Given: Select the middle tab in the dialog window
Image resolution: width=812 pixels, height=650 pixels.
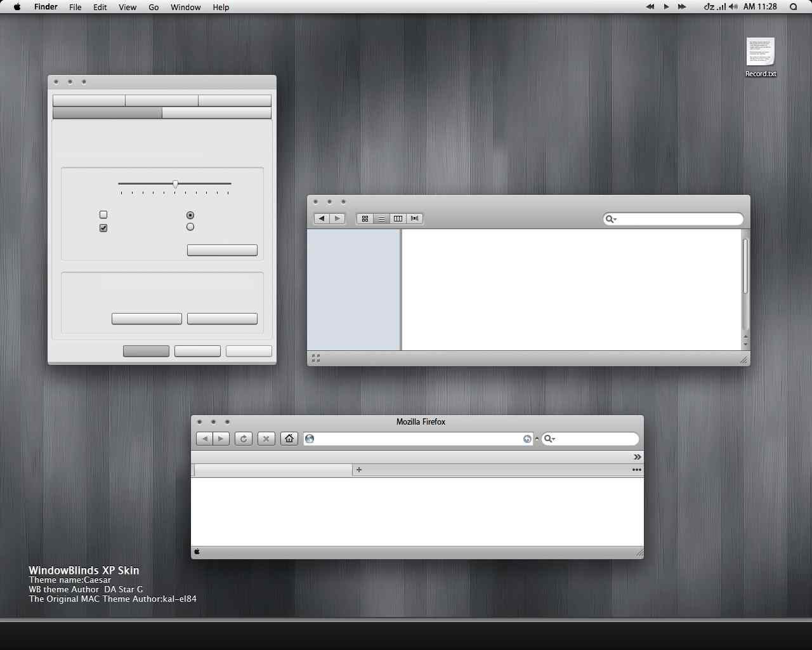Looking at the screenshot, I should point(162,100).
